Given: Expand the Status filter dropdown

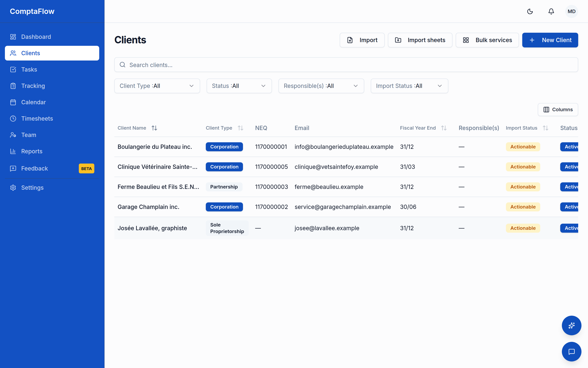Looking at the screenshot, I should tap(239, 86).
